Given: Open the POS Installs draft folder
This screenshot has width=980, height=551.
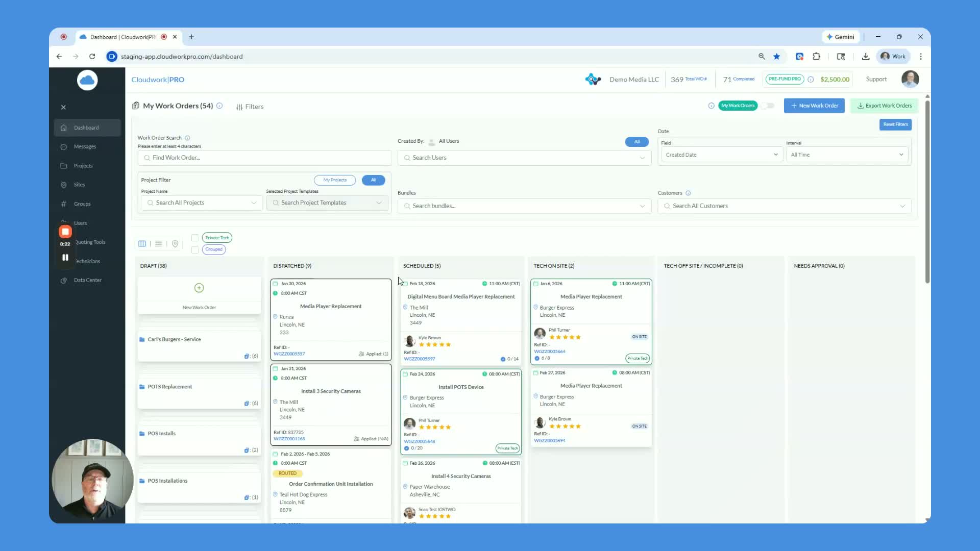Looking at the screenshot, I should [x=200, y=441].
